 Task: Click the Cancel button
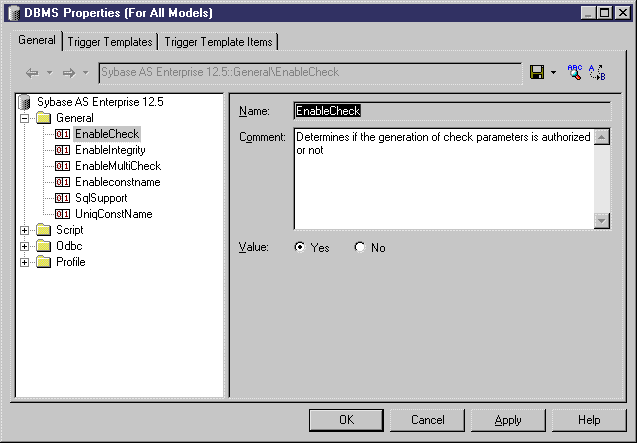click(x=427, y=420)
